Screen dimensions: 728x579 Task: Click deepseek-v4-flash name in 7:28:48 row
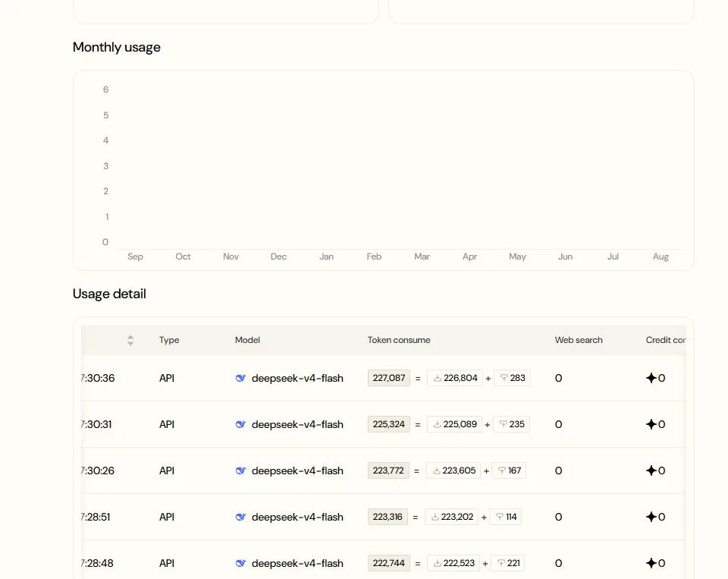click(x=297, y=563)
